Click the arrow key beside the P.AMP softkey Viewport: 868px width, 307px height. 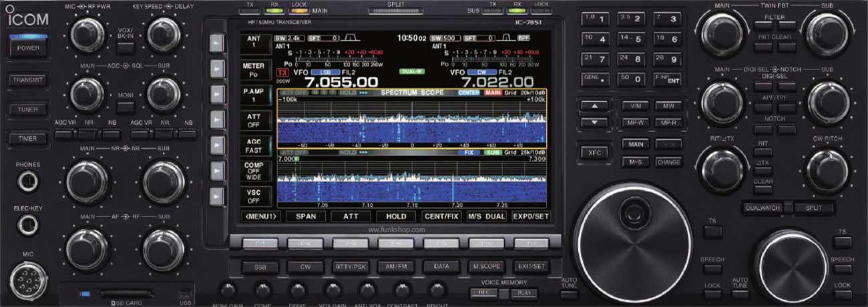pos(216,94)
